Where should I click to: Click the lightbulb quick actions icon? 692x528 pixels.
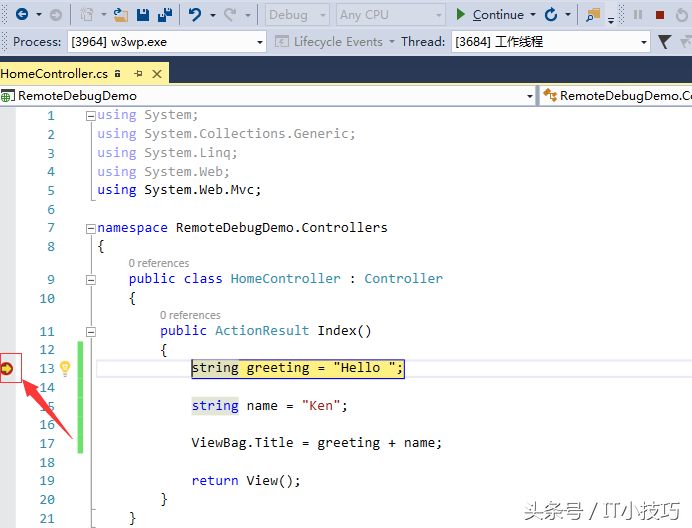(x=66, y=368)
